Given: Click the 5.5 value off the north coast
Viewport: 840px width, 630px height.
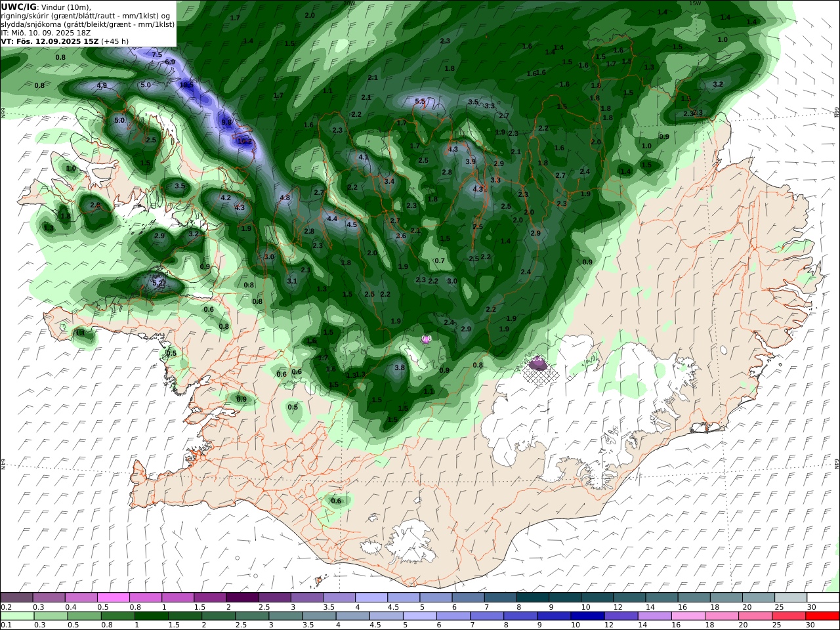Looking at the screenshot, I should click(420, 102).
